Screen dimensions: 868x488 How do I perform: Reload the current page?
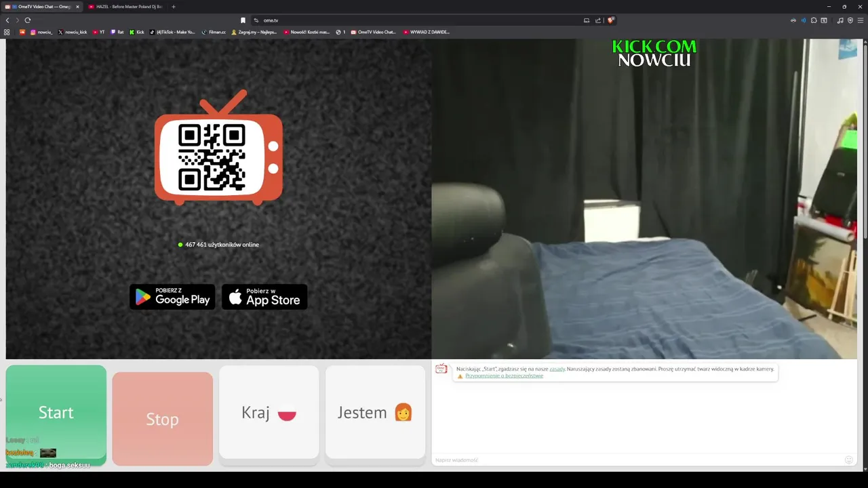(x=28, y=20)
